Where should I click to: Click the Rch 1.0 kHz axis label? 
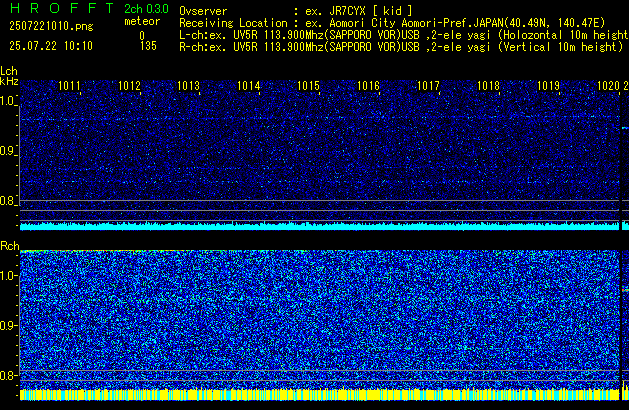coord(8,276)
